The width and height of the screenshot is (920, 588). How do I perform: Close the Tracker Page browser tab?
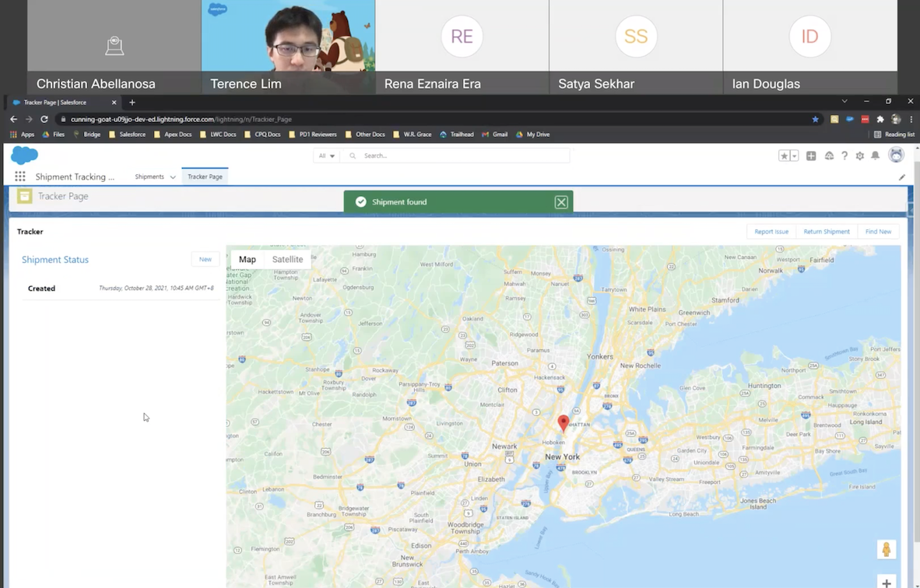pyautogui.click(x=114, y=102)
